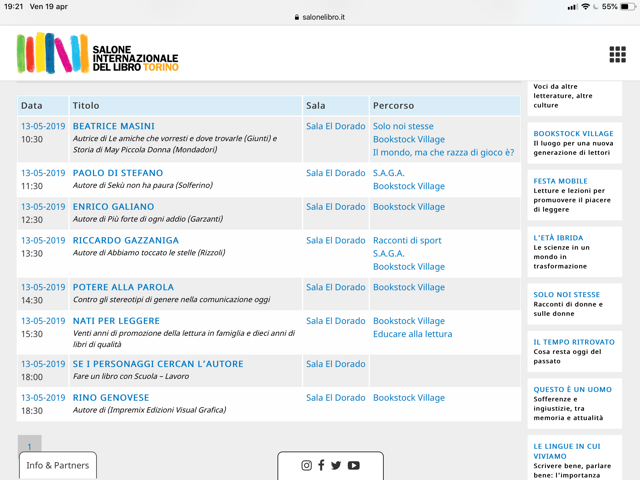This screenshot has height=480, width=640.
Task: Open the Info & Partners tab
Action: [58, 465]
